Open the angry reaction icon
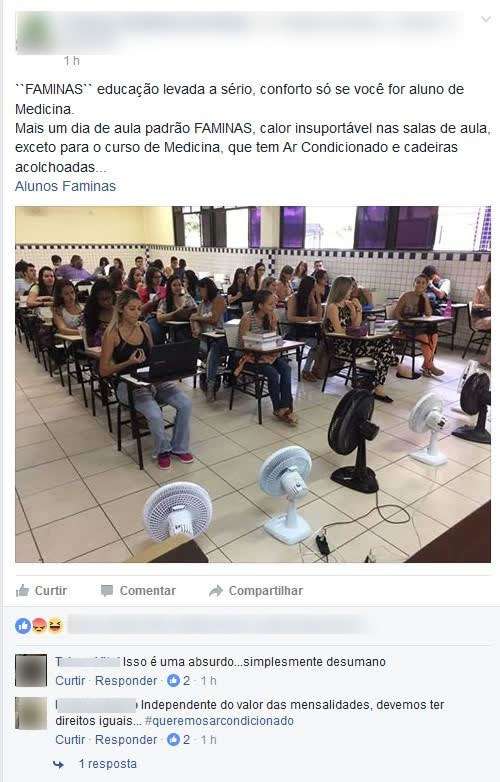 tap(39, 625)
